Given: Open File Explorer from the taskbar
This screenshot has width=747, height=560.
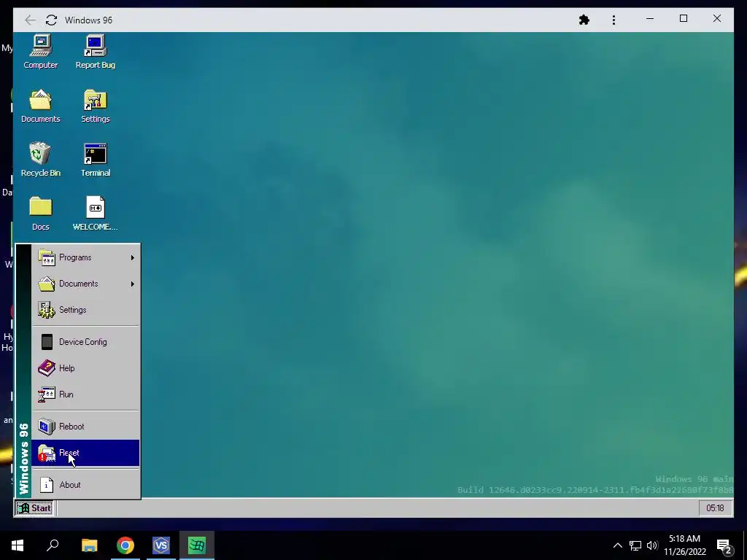Looking at the screenshot, I should 90,545.
